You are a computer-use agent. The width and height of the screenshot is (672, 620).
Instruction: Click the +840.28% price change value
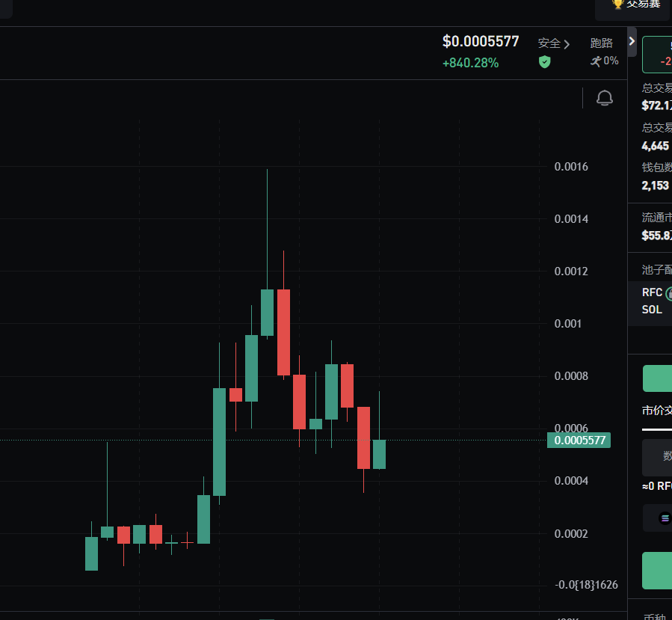[471, 63]
